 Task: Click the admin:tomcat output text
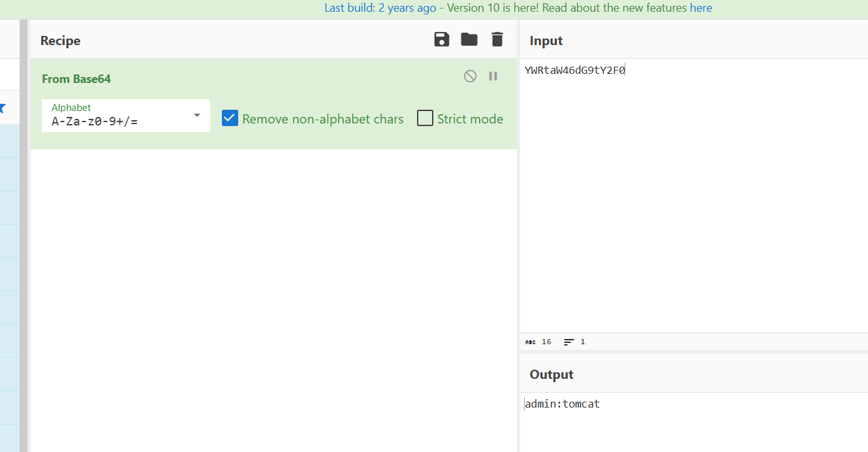coord(563,404)
